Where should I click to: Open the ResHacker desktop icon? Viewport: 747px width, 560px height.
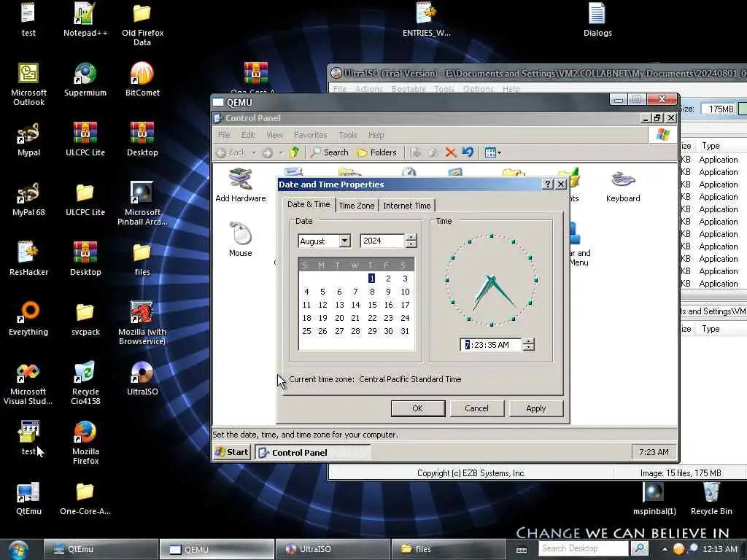28,259
